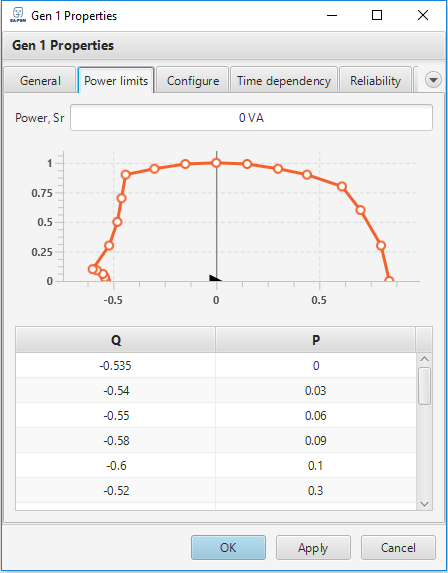Close the Gen 1 Properties window

pyautogui.click(x=423, y=15)
